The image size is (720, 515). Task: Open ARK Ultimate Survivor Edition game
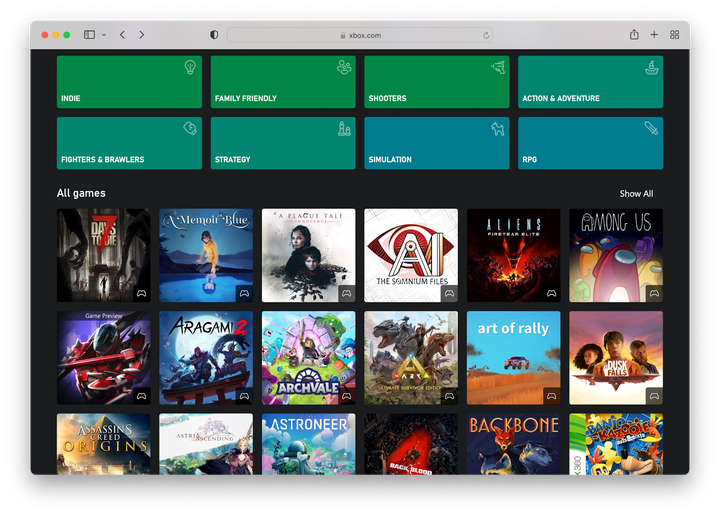pos(411,358)
